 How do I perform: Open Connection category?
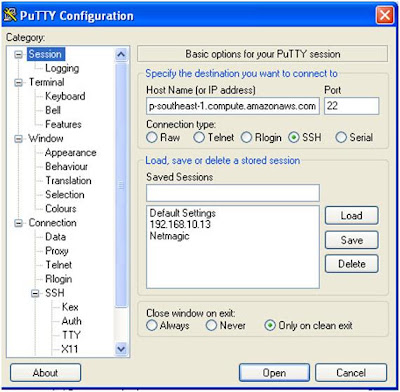click(x=52, y=223)
